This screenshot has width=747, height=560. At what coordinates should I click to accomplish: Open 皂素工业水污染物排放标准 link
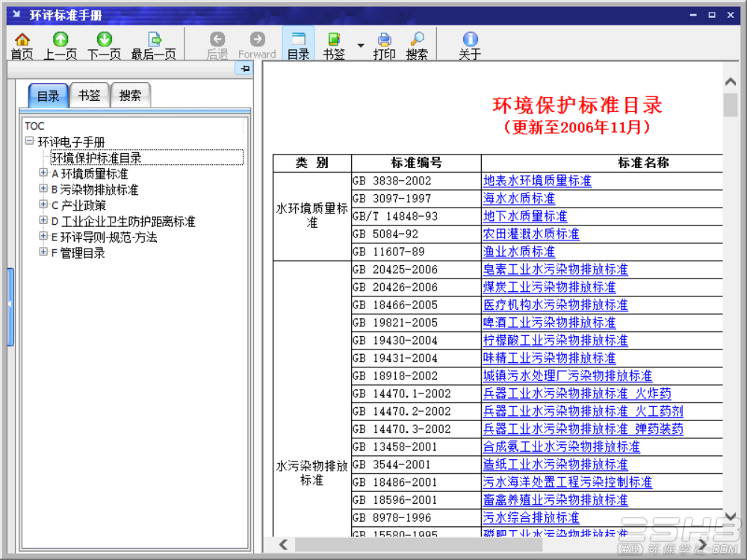coord(556,270)
